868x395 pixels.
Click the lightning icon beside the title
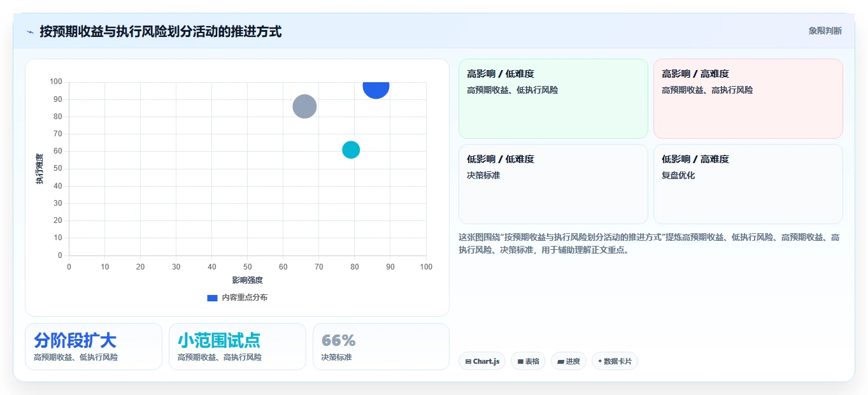pyautogui.click(x=30, y=32)
